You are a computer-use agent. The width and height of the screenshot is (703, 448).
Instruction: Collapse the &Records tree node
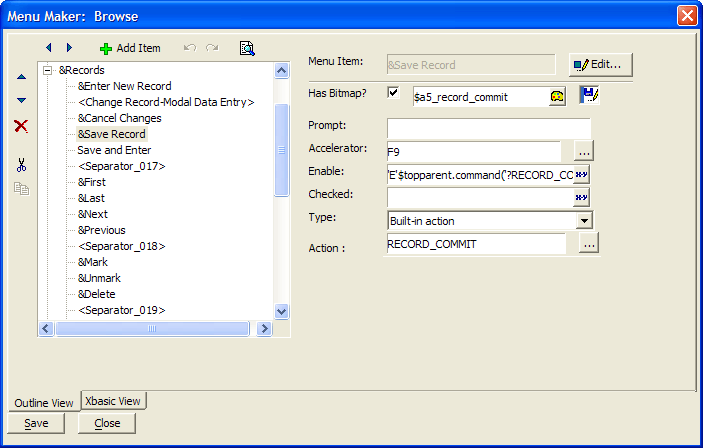click(x=47, y=70)
